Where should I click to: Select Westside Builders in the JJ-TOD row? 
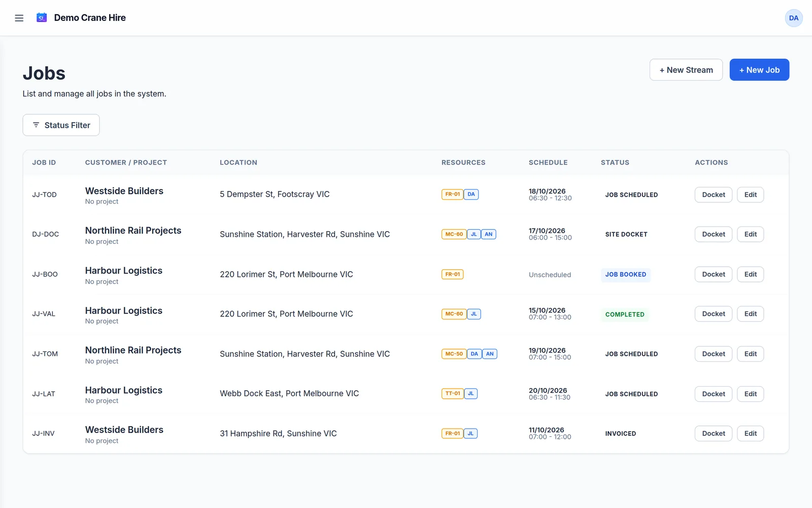click(x=124, y=191)
